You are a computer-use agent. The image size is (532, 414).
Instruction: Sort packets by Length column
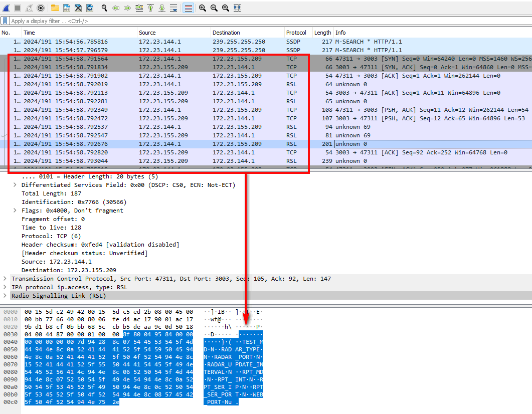pyautogui.click(x=323, y=33)
